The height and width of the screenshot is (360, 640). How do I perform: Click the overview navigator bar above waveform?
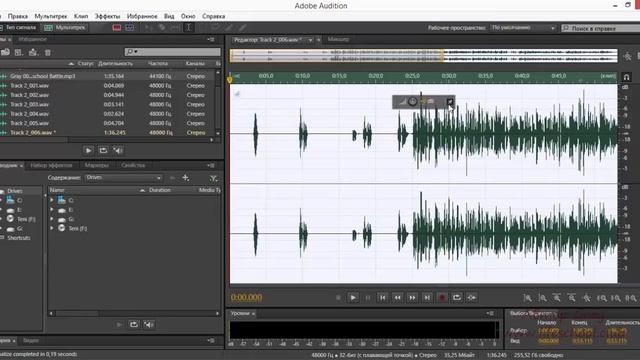tap(423, 56)
